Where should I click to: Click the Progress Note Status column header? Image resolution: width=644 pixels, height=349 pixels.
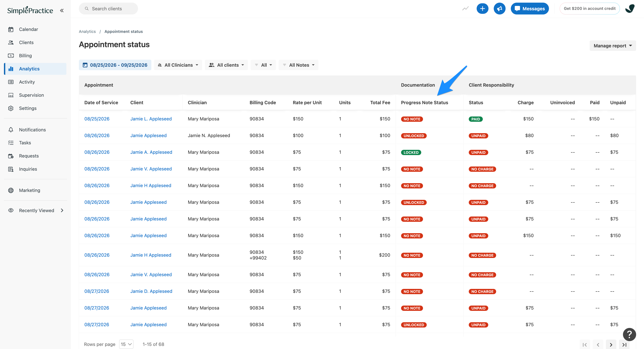[425, 102]
